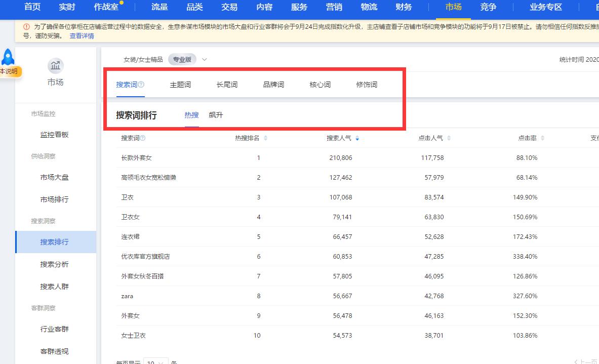Open the 品牌词 keyword tab
The width and height of the screenshot is (599, 364).
tap(273, 85)
